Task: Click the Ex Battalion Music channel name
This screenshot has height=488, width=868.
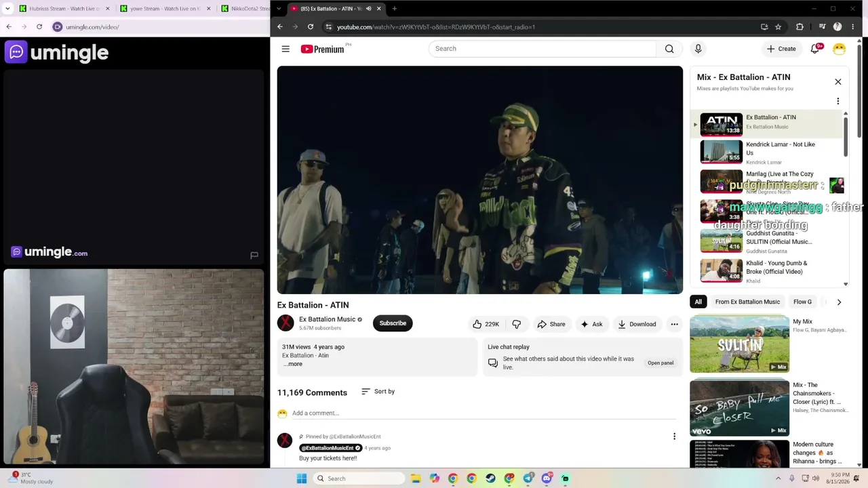Action: pos(327,319)
